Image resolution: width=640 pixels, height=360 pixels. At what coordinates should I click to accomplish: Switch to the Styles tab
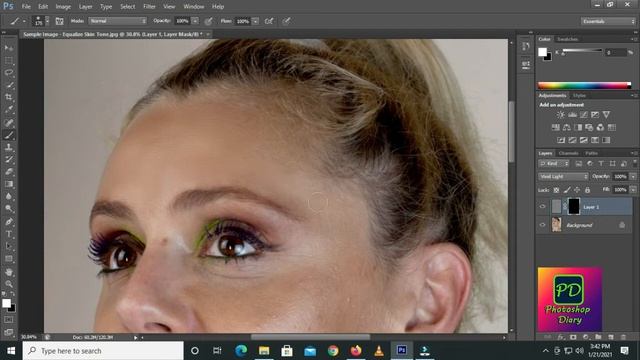tap(579, 96)
